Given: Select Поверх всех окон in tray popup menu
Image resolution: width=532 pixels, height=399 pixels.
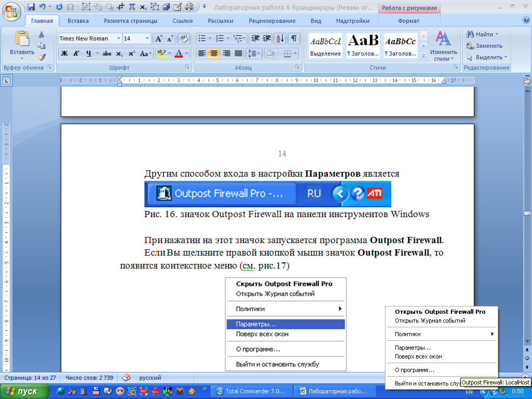Looking at the screenshot, I should [x=442, y=356].
